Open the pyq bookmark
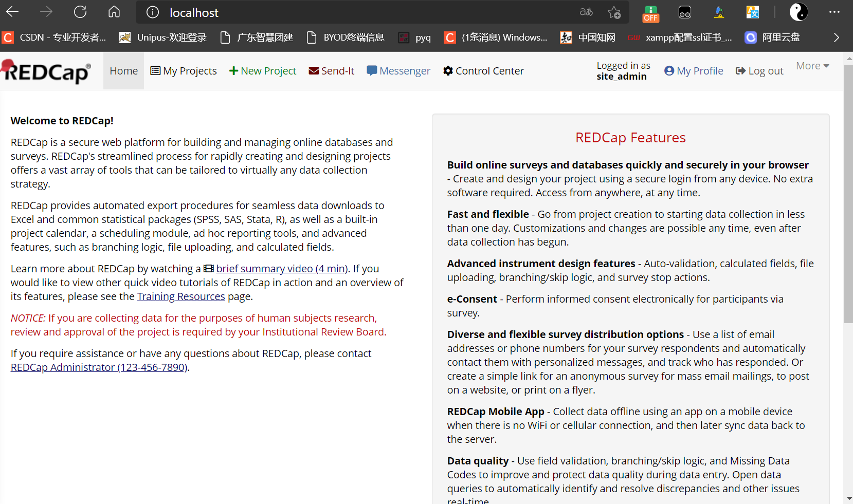853x504 pixels. pos(415,38)
